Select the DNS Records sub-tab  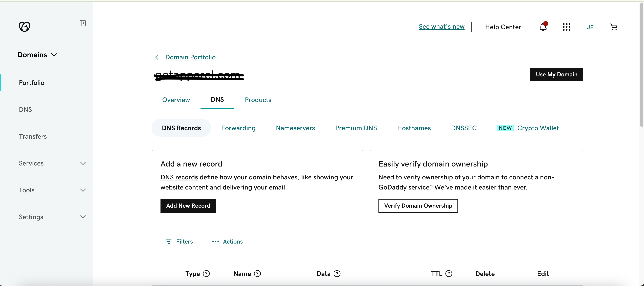pos(181,128)
